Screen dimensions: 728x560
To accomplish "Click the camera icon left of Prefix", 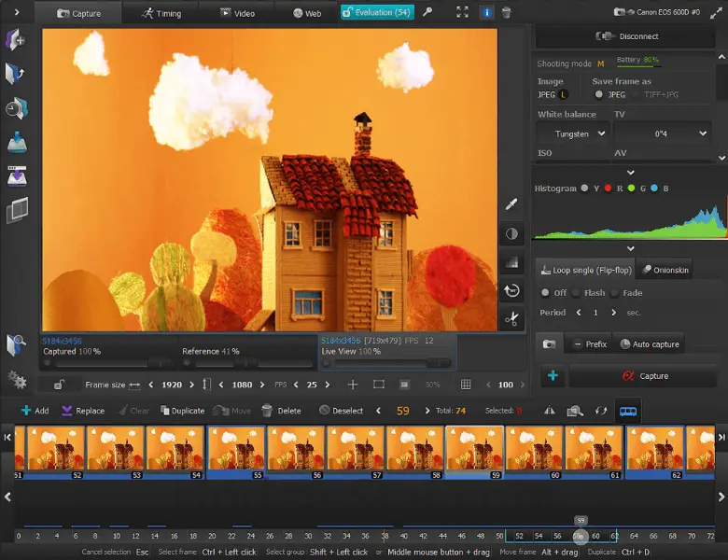I will pyautogui.click(x=549, y=344).
